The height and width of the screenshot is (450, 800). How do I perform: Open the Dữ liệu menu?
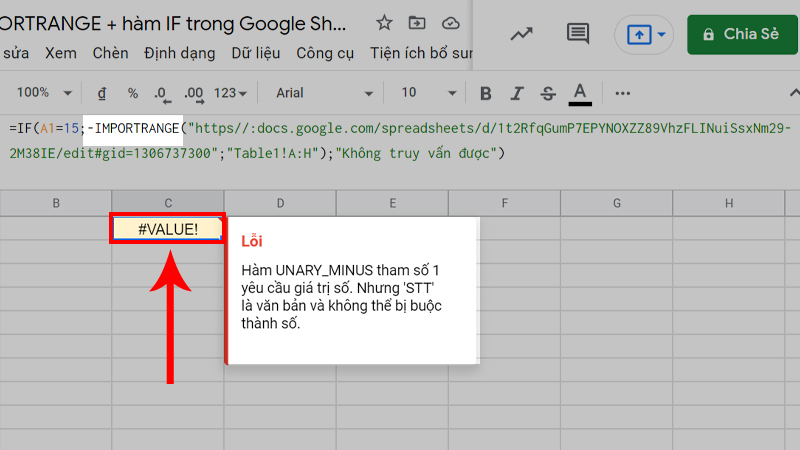coord(256,53)
